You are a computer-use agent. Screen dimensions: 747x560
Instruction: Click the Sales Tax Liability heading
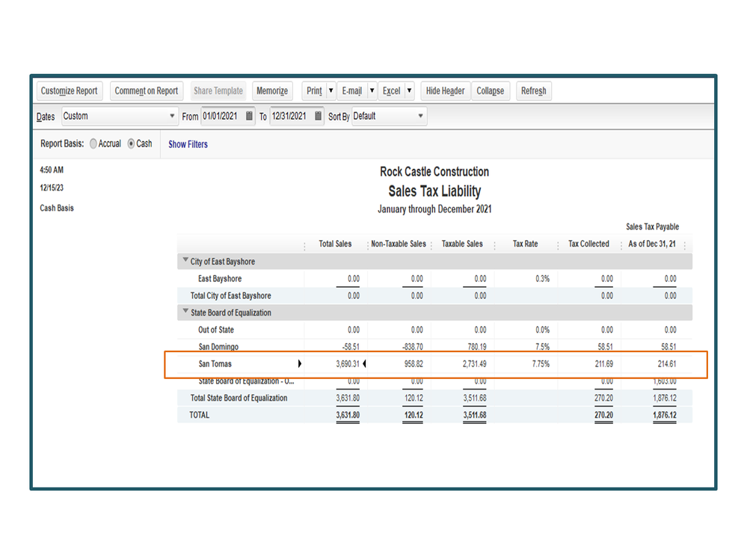[x=434, y=191]
